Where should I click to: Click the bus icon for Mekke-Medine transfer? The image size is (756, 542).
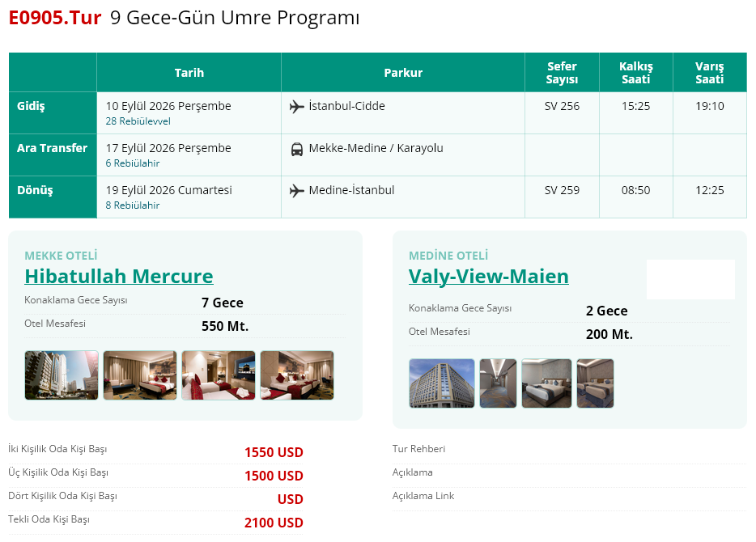[297, 150]
